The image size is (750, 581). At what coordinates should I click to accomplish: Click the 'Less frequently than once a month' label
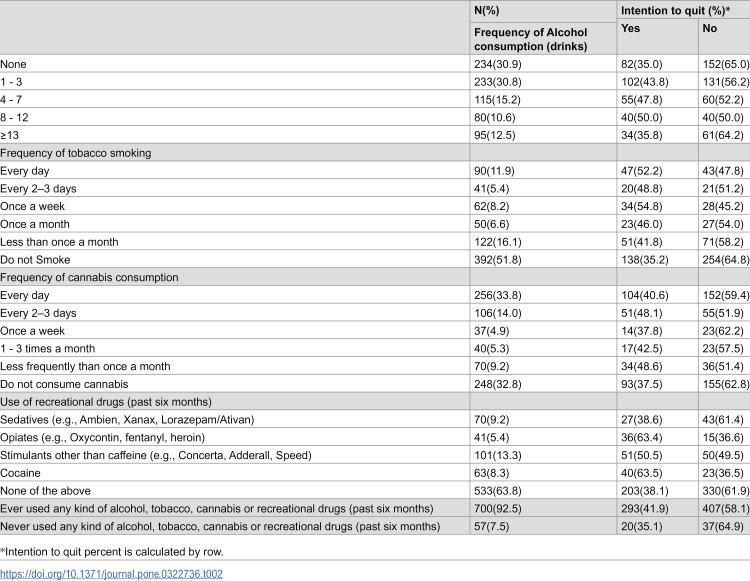pos(85,366)
